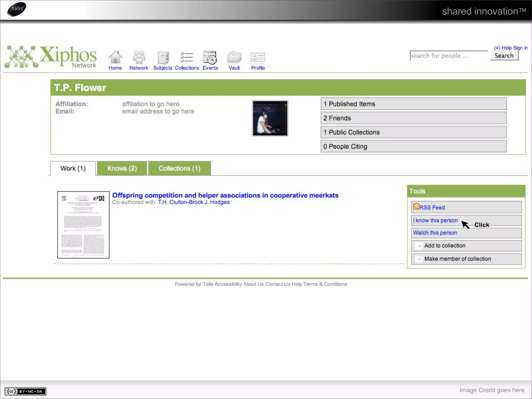Open co-author J. Hodges link

click(217, 202)
